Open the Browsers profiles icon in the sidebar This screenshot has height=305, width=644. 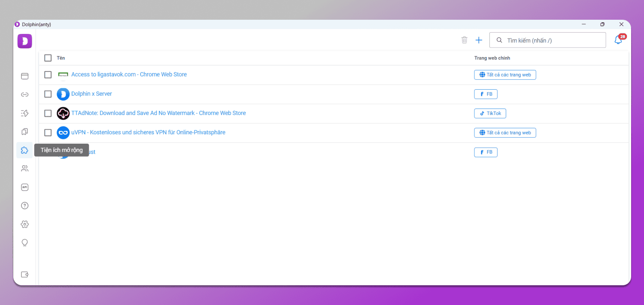click(x=25, y=76)
